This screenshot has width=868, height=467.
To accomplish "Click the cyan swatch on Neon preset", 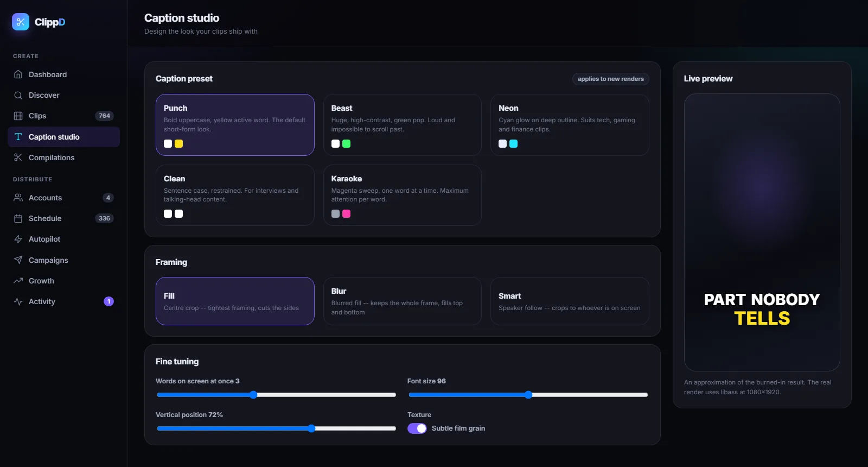I will [514, 144].
